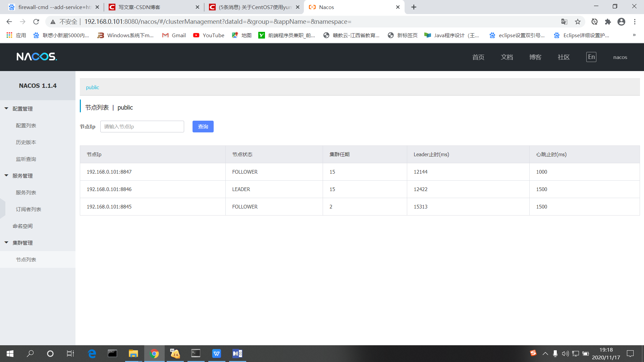Collapse the 服务管理 menu section
This screenshot has height=362, width=644.
coord(22,176)
